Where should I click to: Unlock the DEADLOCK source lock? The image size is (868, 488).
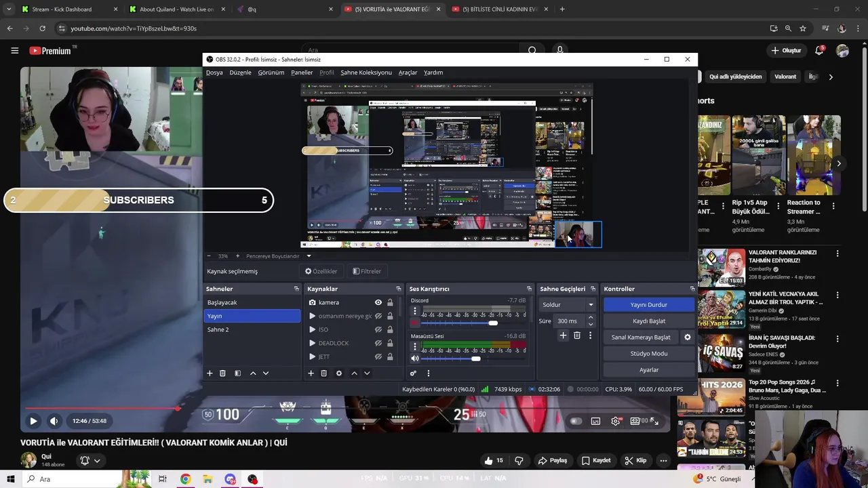390,343
